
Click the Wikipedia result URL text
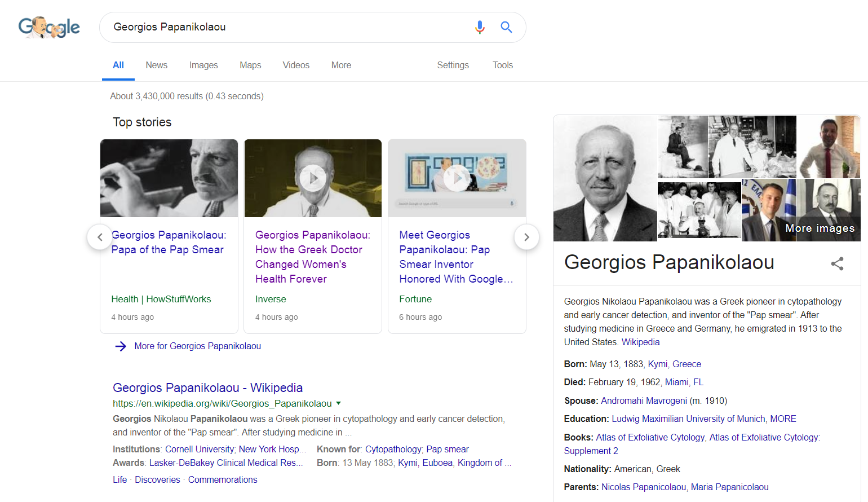coord(222,403)
